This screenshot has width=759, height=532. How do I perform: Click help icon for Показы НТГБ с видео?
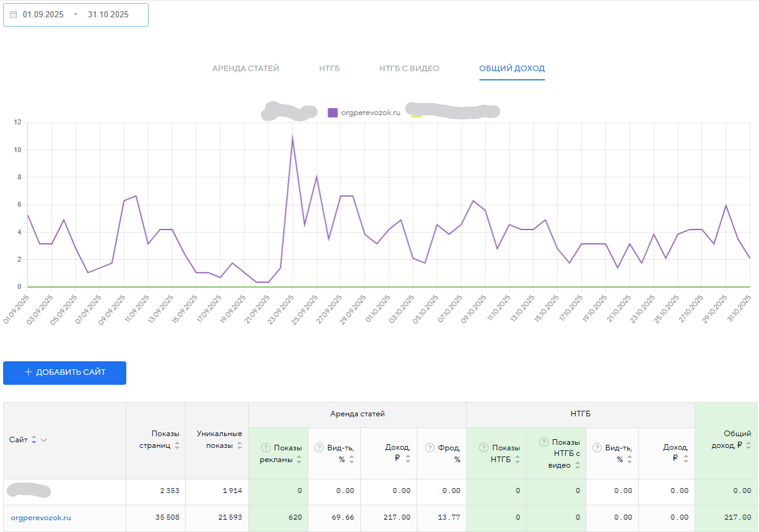544,442
